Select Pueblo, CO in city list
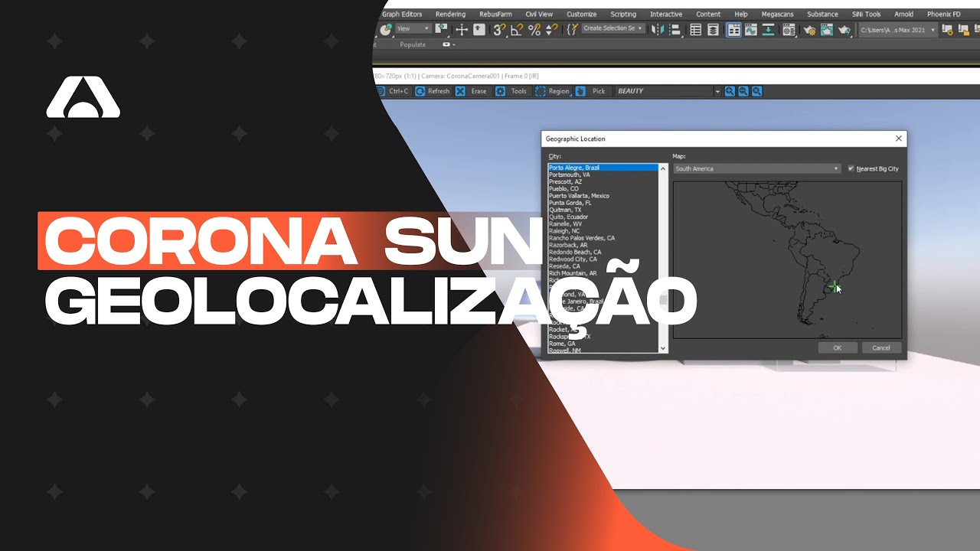This screenshot has width=980, height=551. [603, 188]
